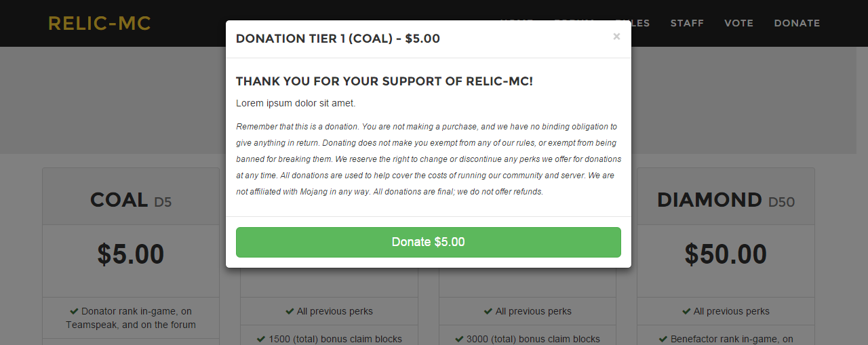
Task: Select the COAL D5 tier heading
Action: pyautogui.click(x=131, y=200)
